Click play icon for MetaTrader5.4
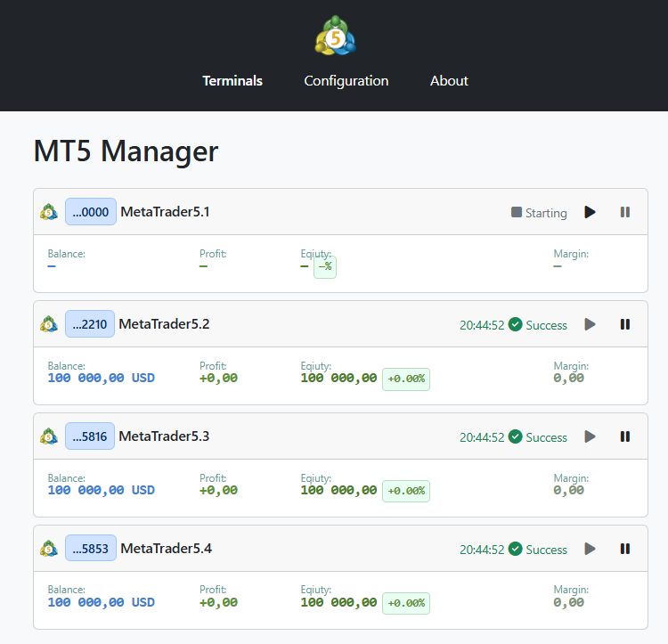 (590, 549)
